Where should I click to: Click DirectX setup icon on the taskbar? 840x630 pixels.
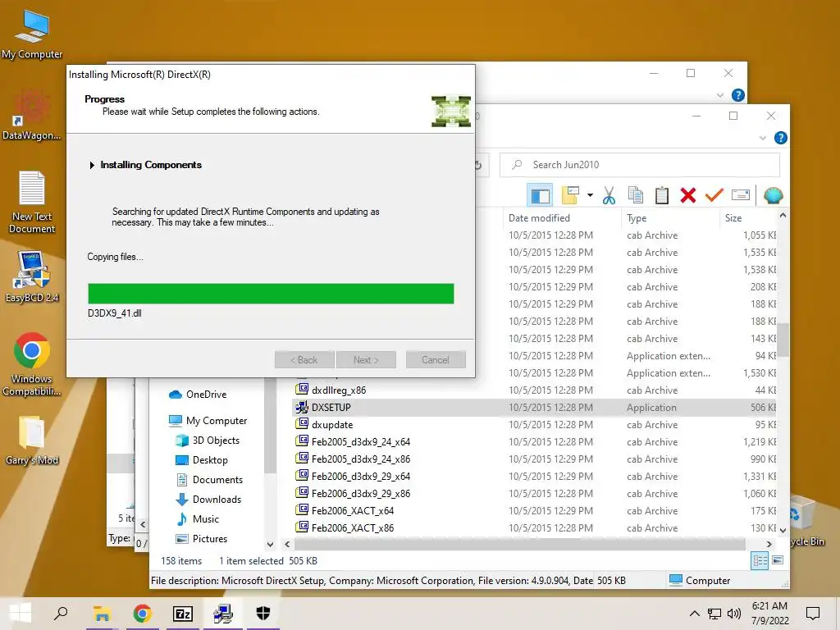point(223,614)
